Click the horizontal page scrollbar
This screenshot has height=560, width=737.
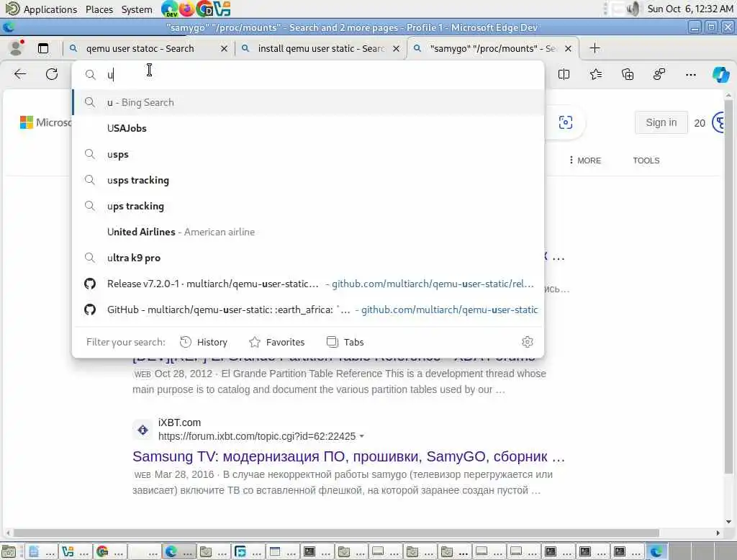tap(336, 533)
